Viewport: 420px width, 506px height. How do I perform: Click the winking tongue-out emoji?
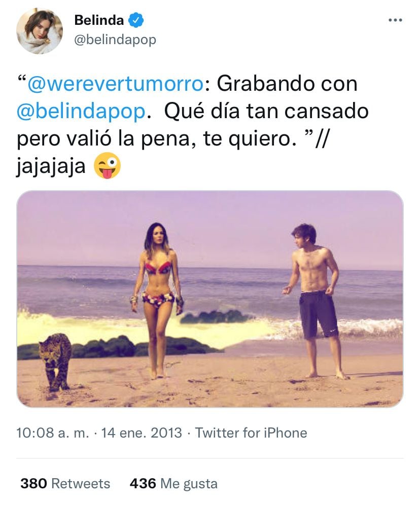coord(107,166)
